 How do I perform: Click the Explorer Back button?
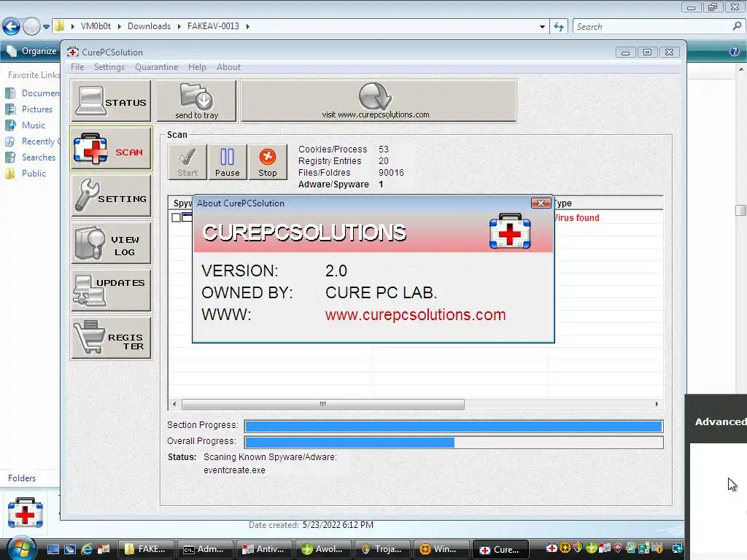click(11, 26)
